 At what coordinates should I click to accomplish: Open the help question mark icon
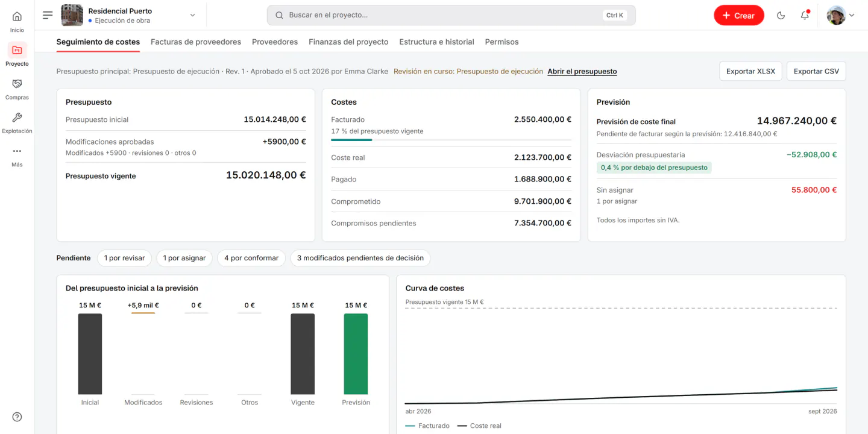click(x=17, y=417)
